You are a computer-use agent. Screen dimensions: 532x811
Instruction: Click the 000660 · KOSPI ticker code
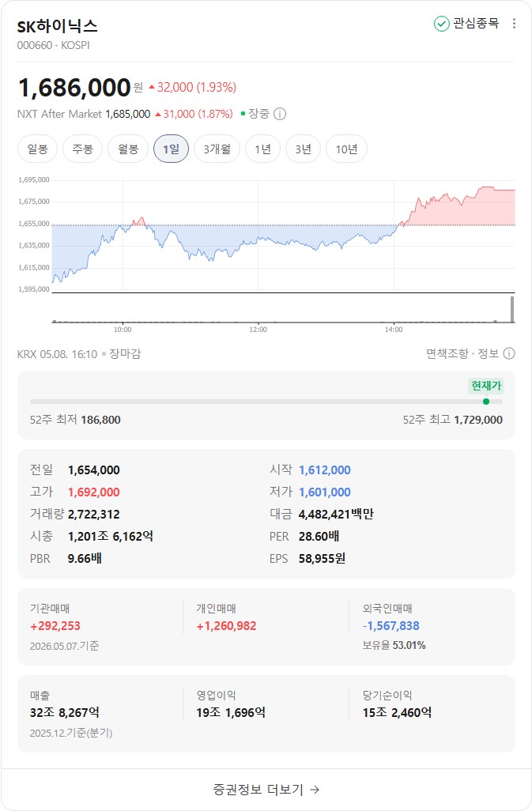coord(53,45)
